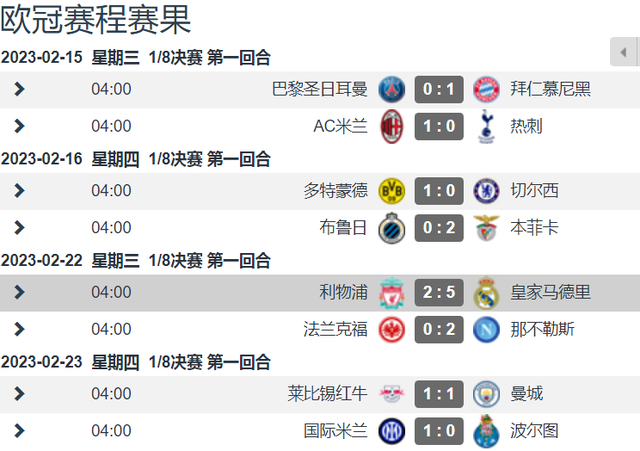Open the 0:2 score for 布鲁日 match
This screenshot has height=451, width=640.
[439, 228]
